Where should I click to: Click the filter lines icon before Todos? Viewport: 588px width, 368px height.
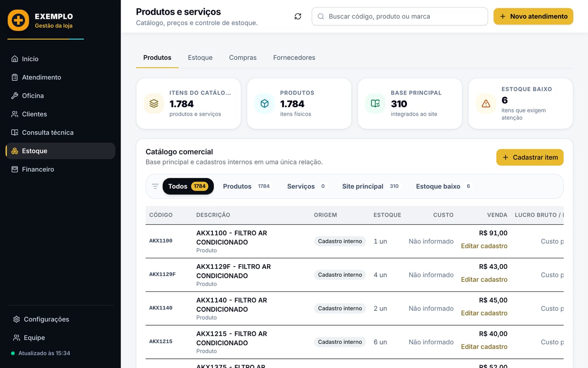click(155, 186)
